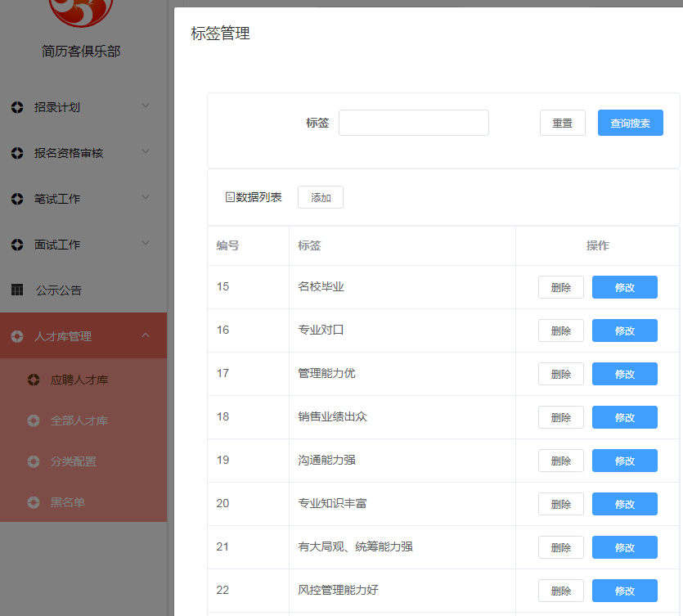Delete the 名校毕业 tag row
The height and width of the screenshot is (616, 683).
tap(561, 287)
